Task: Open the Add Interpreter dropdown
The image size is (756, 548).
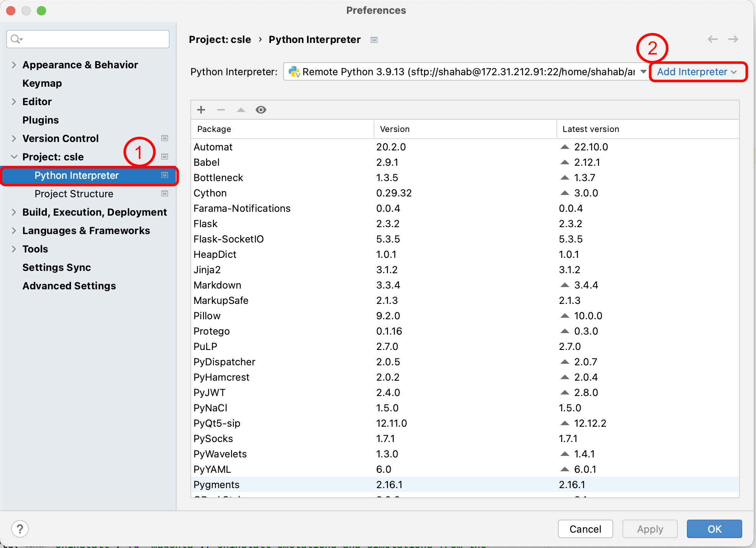Action: 697,72
